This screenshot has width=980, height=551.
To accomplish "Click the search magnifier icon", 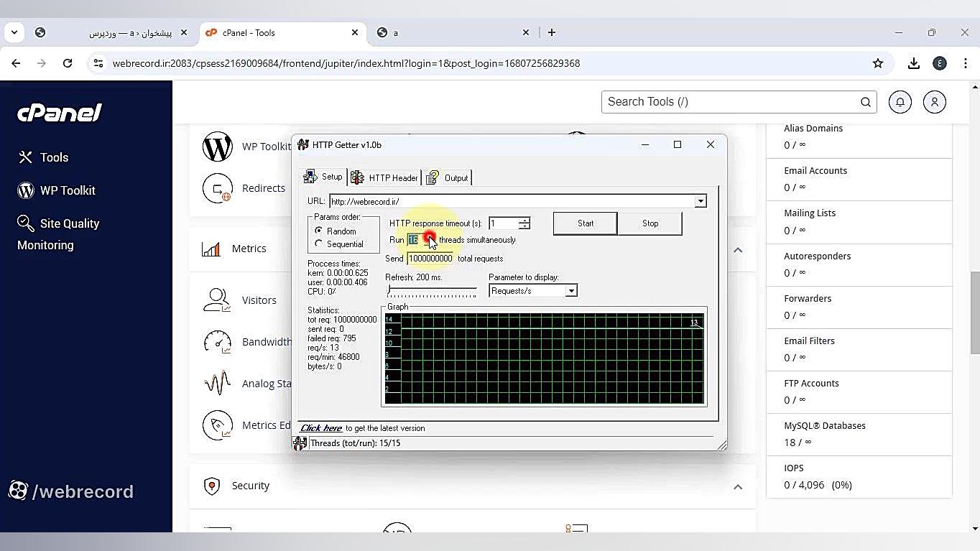I will coord(866,102).
